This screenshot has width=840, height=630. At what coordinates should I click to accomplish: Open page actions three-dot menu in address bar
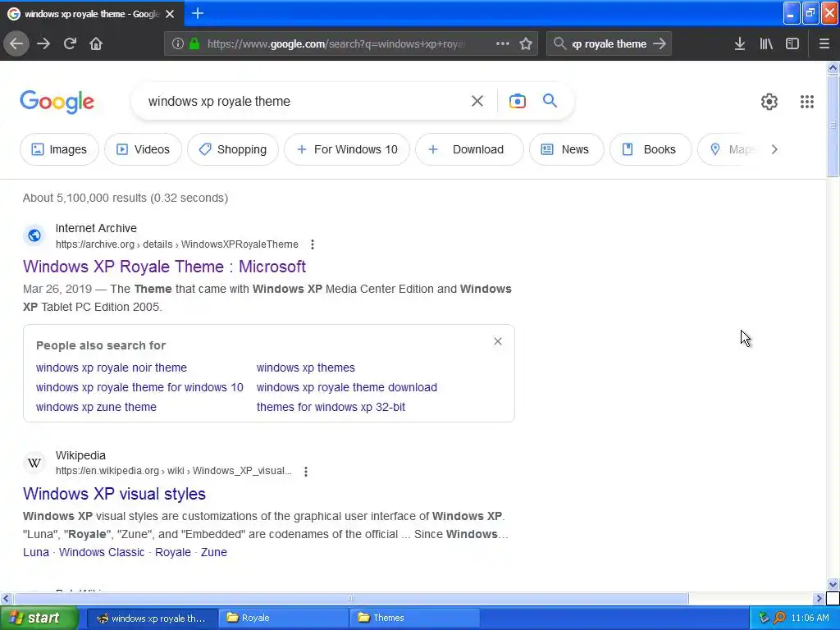(x=503, y=43)
